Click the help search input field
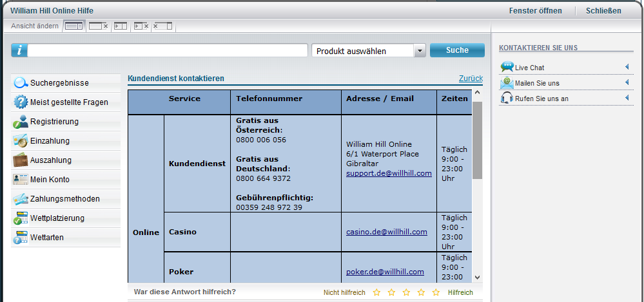 (168, 50)
